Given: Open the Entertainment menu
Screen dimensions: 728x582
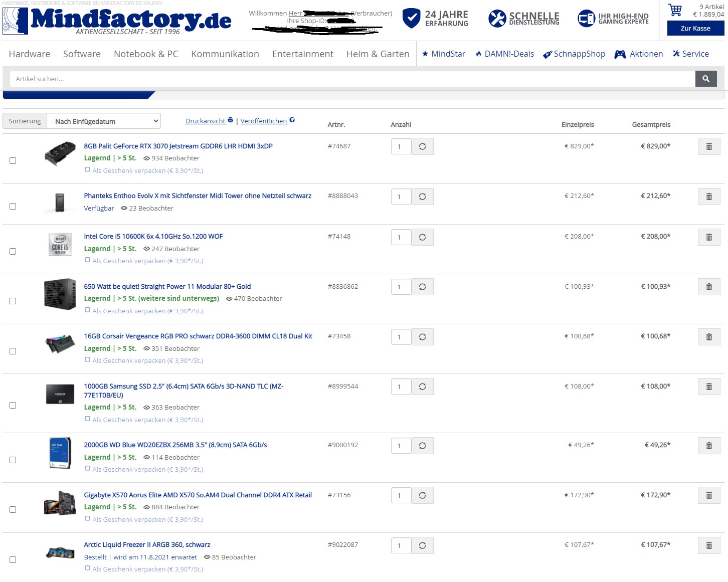Looking at the screenshot, I should [303, 54].
